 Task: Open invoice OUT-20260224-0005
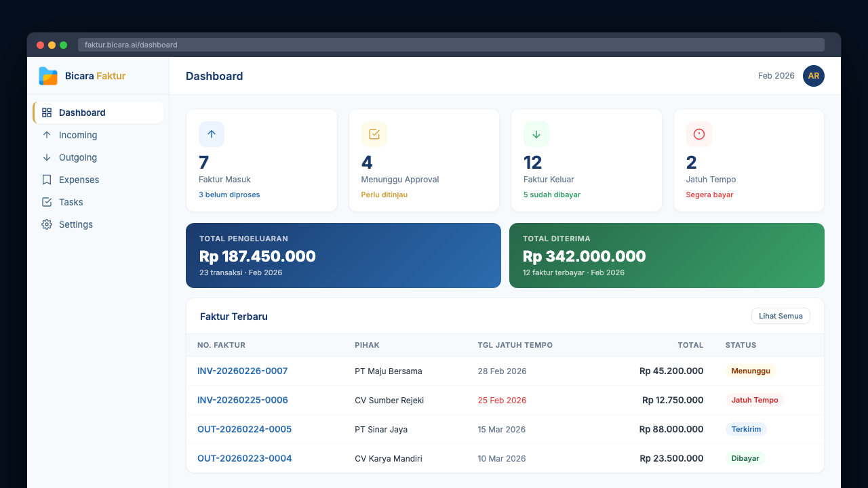click(x=244, y=429)
